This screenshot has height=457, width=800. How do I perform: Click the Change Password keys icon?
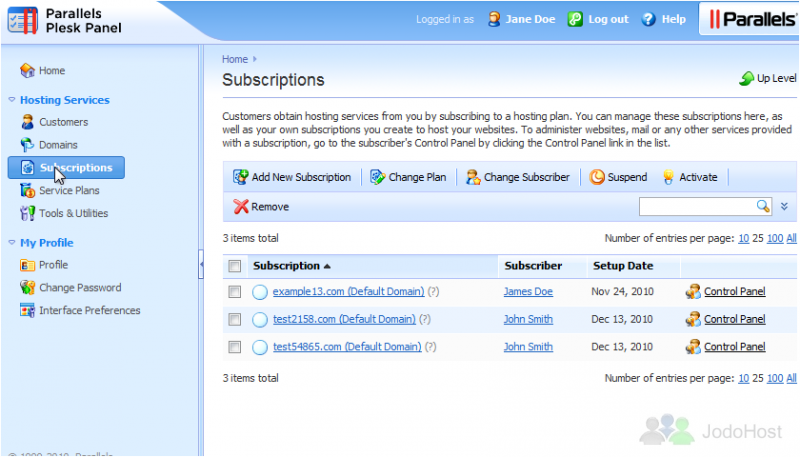click(x=27, y=288)
